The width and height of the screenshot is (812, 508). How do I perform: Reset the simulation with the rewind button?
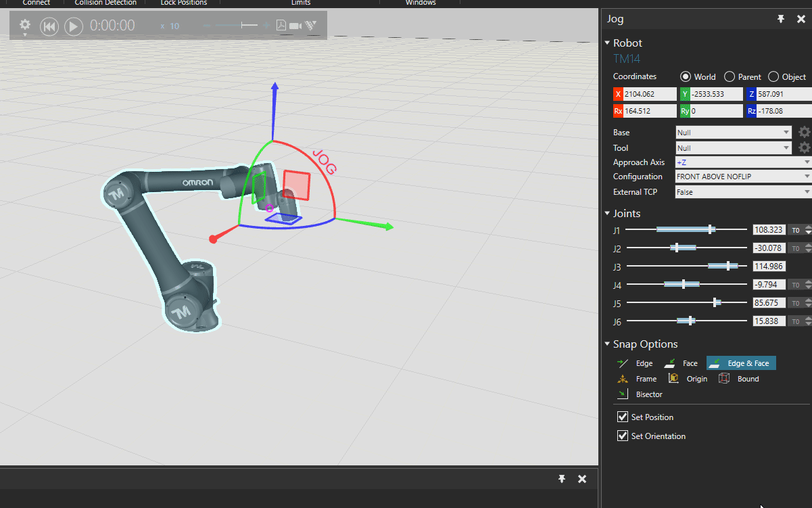[49, 26]
